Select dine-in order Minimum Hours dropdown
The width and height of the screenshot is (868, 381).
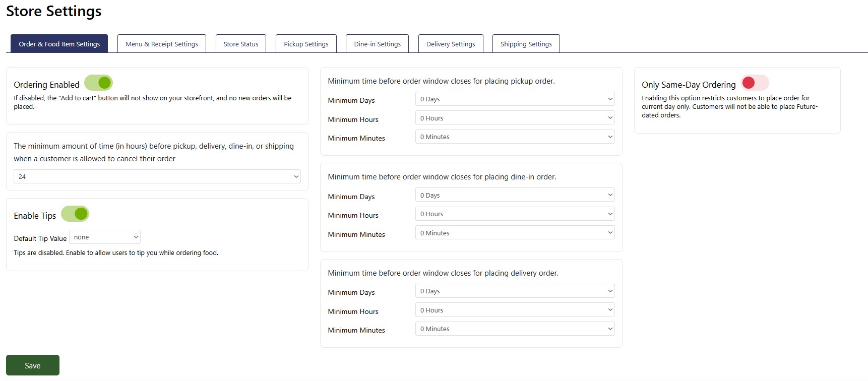click(515, 214)
